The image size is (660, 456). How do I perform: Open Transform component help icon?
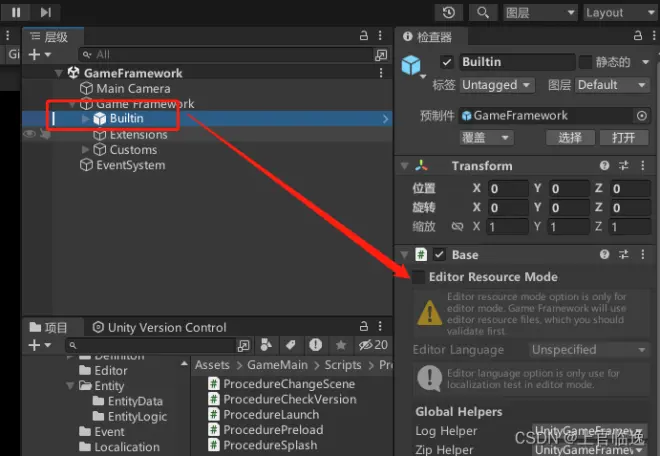[604, 165]
